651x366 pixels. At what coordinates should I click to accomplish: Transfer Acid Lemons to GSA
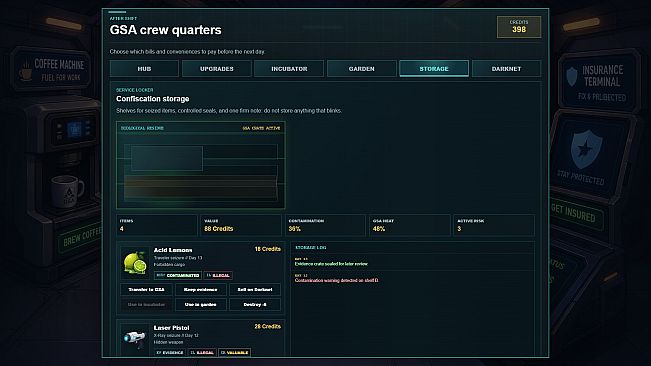point(146,290)
